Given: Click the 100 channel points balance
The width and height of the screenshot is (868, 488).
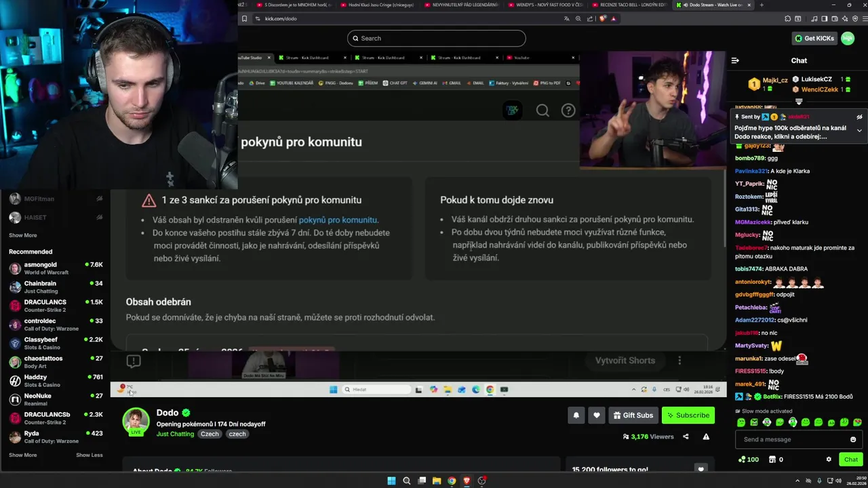Looking at the screenshot, I should click(x=749, y=460).
